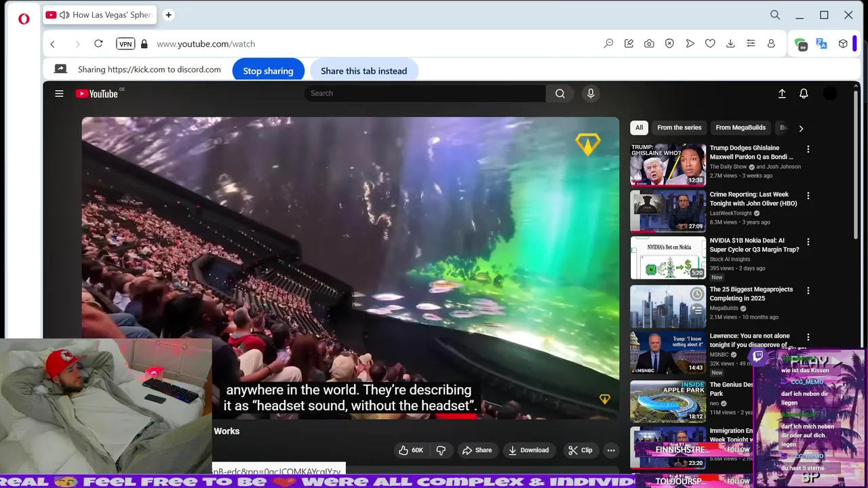The height and width of the screenshot is (488, 868).
Task: Open options for Trump Dodges Ghislaine video
Action: pos(808,149)
